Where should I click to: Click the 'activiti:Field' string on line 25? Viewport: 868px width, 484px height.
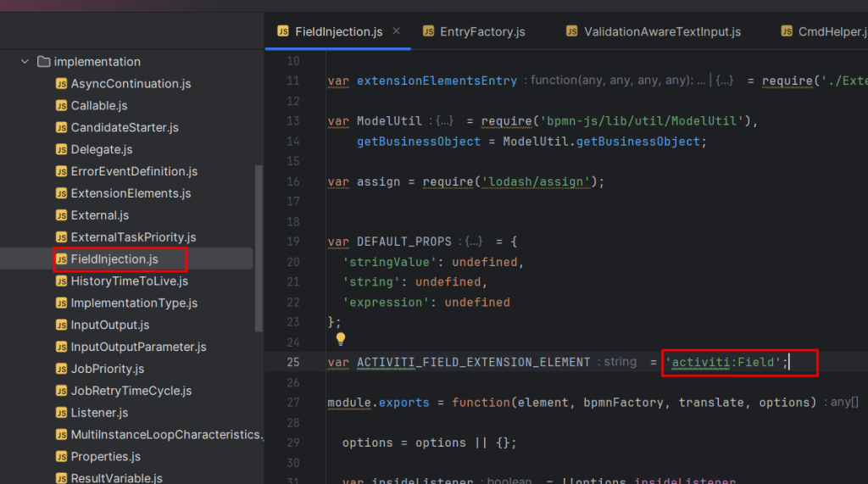(x=725, y=362)
